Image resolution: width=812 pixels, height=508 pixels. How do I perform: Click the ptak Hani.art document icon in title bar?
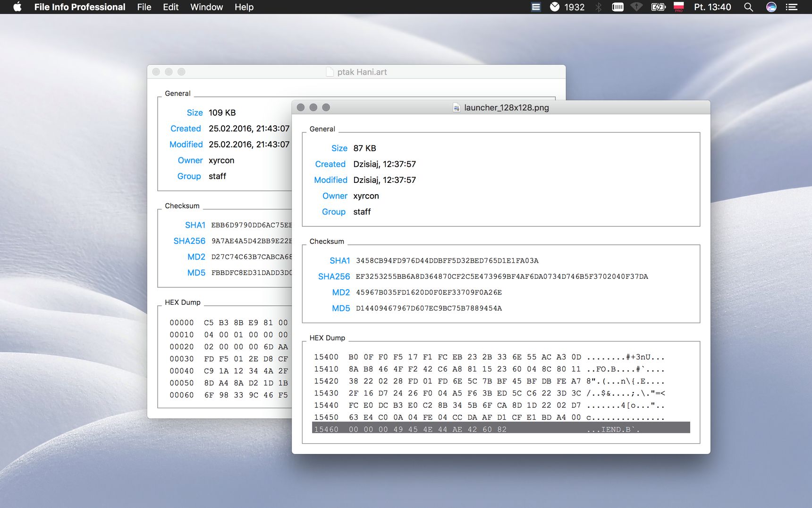(x=330, y=72)
